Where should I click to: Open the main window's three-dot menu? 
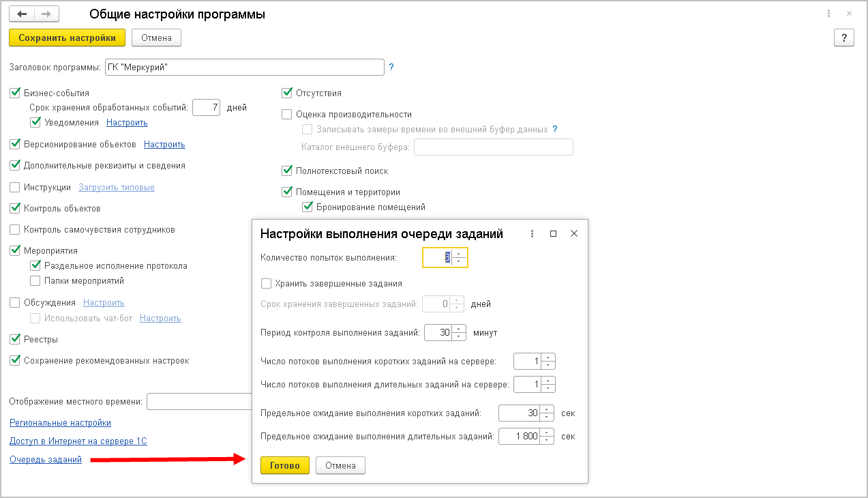828,14
